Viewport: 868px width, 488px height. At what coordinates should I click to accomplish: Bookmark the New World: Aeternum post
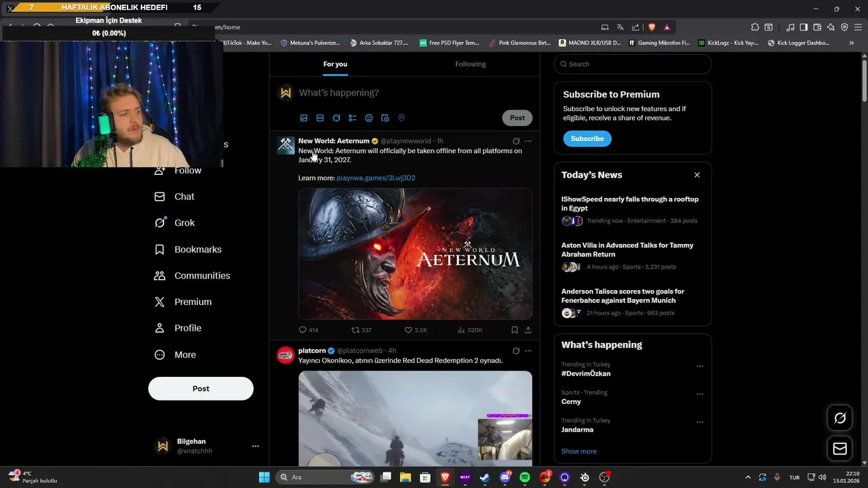tap(515, 330)
